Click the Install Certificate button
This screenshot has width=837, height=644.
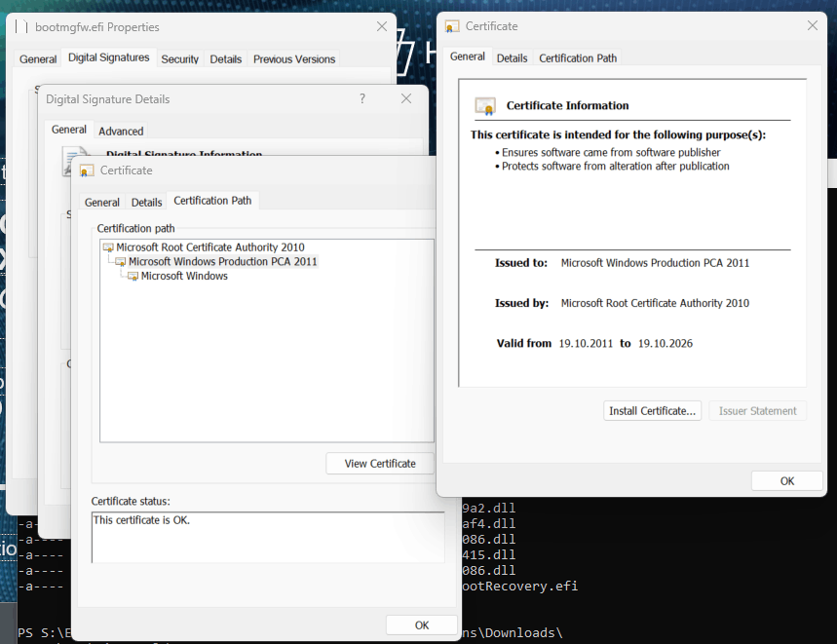[x=652, y=411]
